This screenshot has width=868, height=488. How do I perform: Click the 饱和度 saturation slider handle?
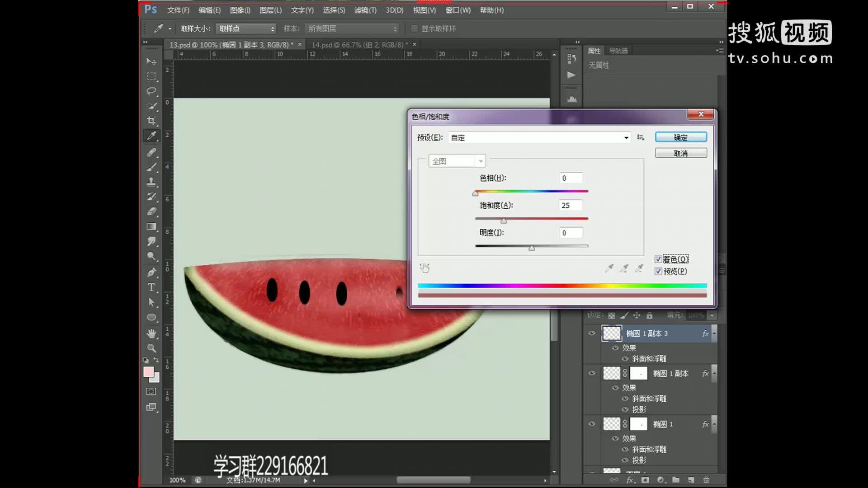pos(504,221)
